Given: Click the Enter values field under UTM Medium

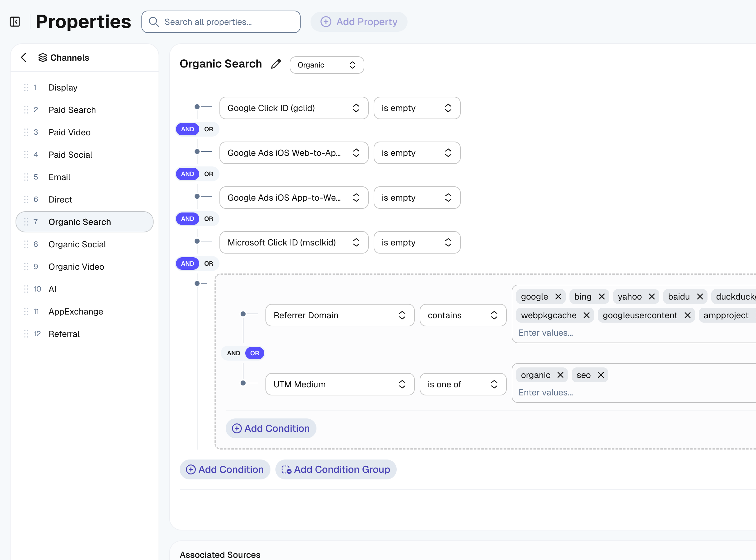Looking at the screenshot, I should click(x=545, y=392).
